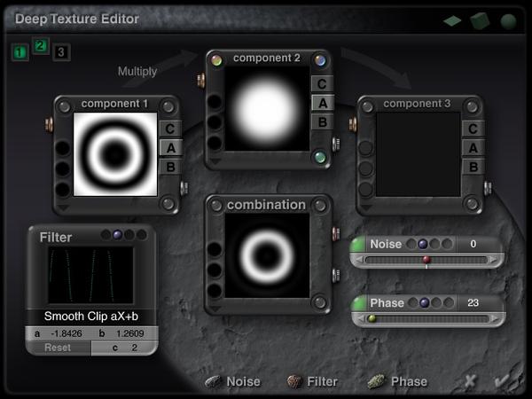Edit filter value a -1.8426

coord(58,333)
